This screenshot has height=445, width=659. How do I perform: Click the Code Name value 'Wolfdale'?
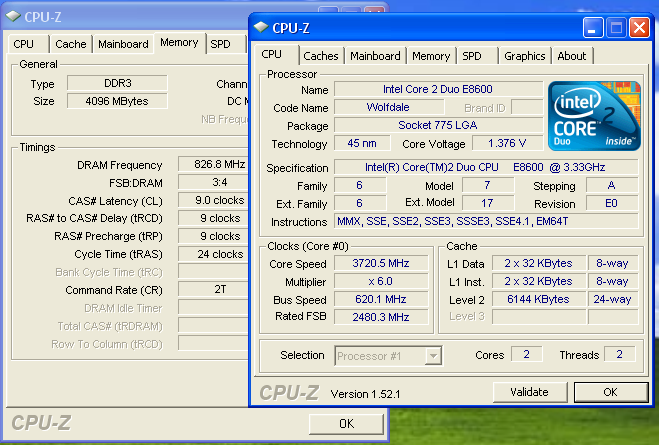point(388,107)
